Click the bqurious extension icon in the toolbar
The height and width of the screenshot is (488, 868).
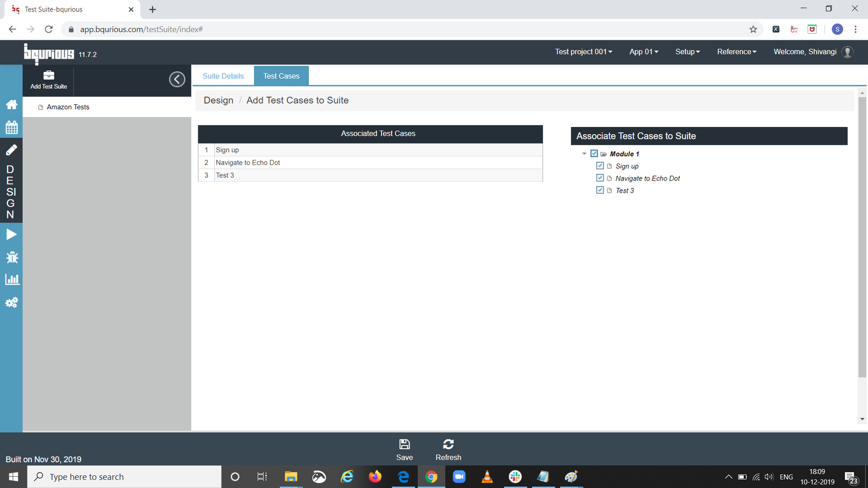tap(794, 29)
